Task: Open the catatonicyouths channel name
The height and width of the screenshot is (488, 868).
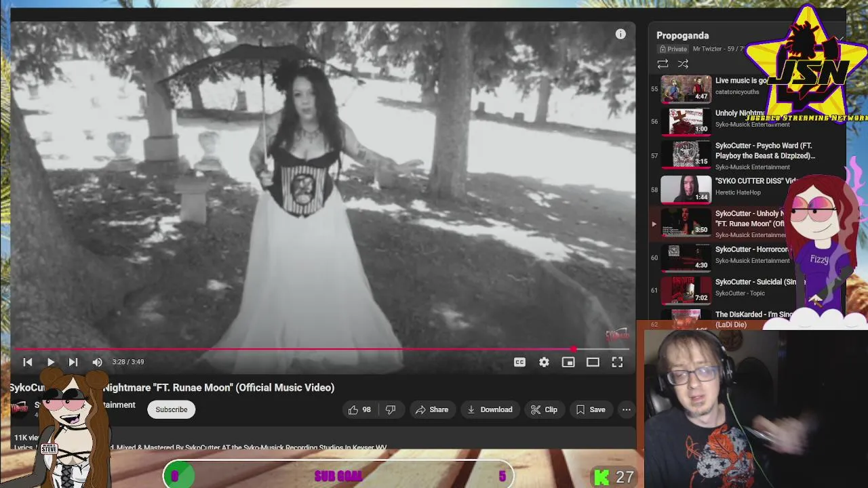Action: [x=737, y=92]
